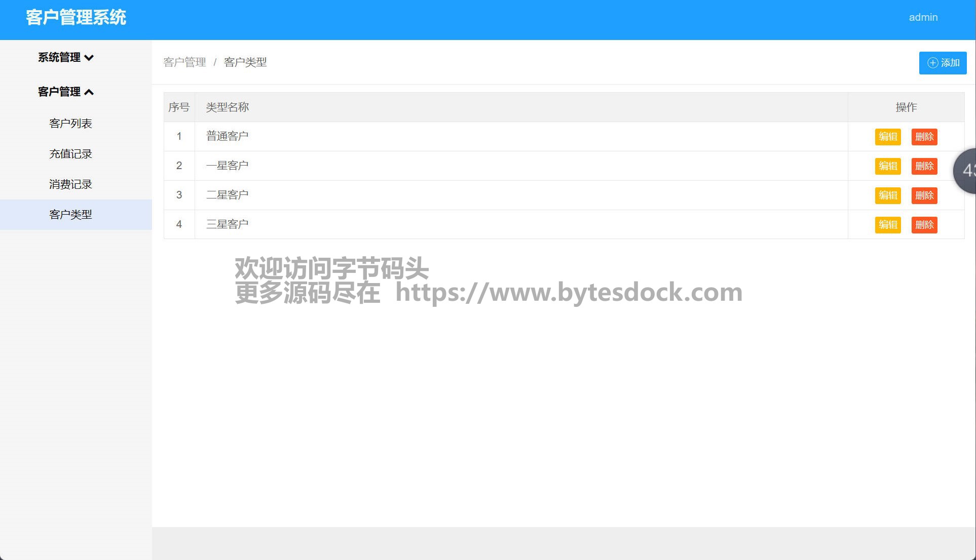This screenshot has width=976, height=560.
Task: Click the dark circular floating badge
Action: 966,171
